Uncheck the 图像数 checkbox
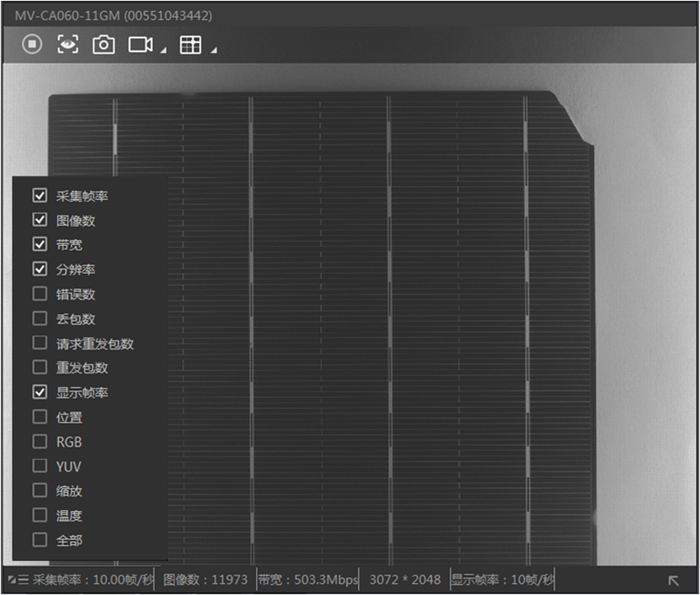Viewport: 700px width, 595px height. click(40, 220)
